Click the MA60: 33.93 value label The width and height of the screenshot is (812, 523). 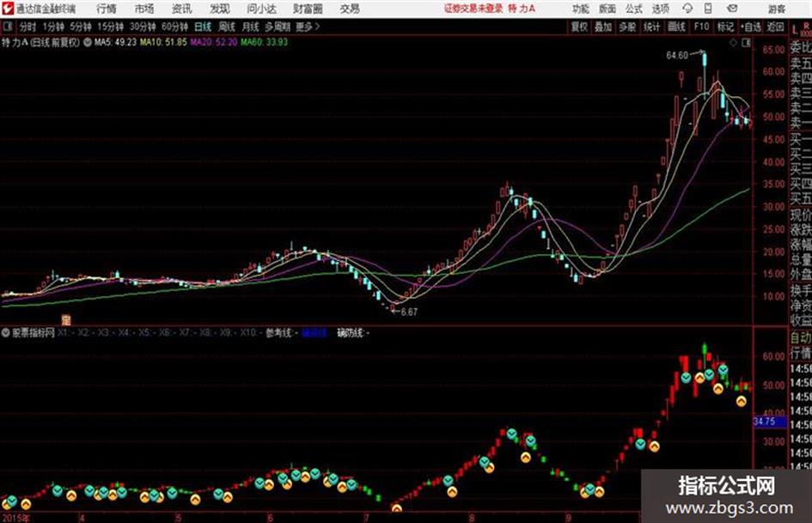264,42
